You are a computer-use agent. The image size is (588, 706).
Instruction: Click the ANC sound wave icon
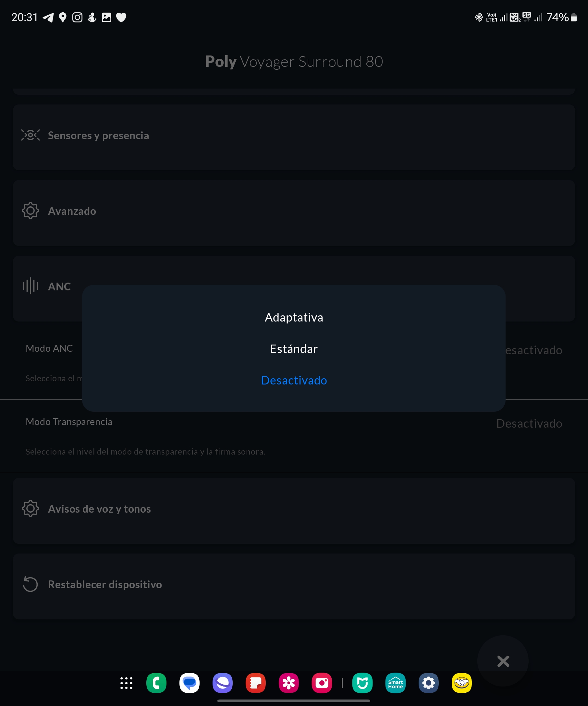[30, 286]
